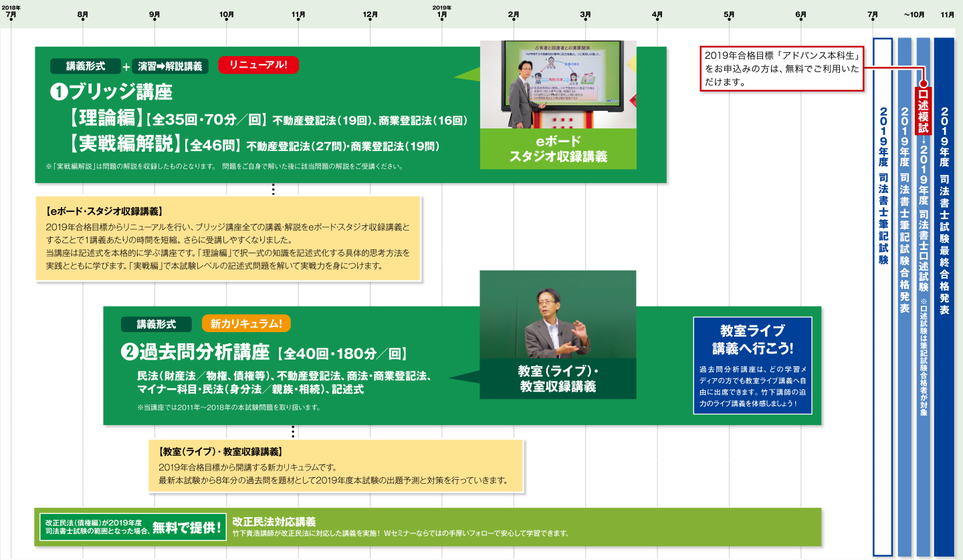Select the 2019年 1月 timeline marker

[x=441, y=13]
